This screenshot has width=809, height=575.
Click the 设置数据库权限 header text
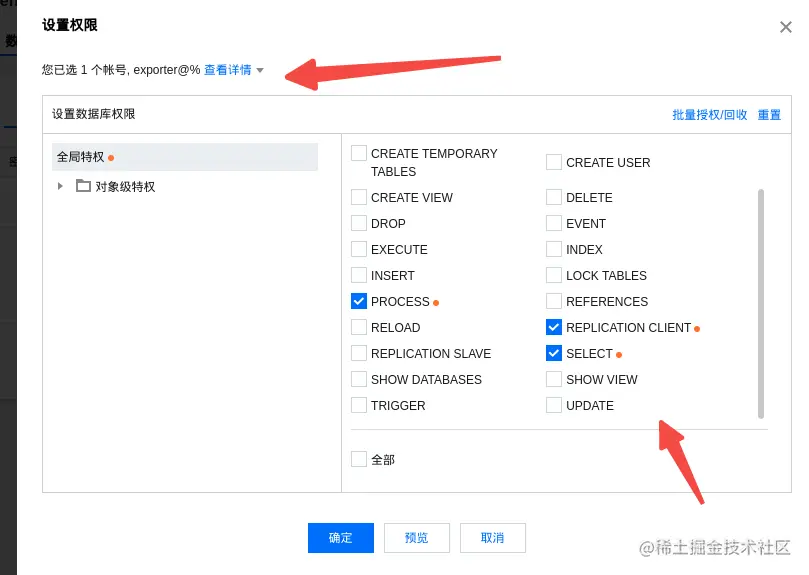[x=93, y=114]
